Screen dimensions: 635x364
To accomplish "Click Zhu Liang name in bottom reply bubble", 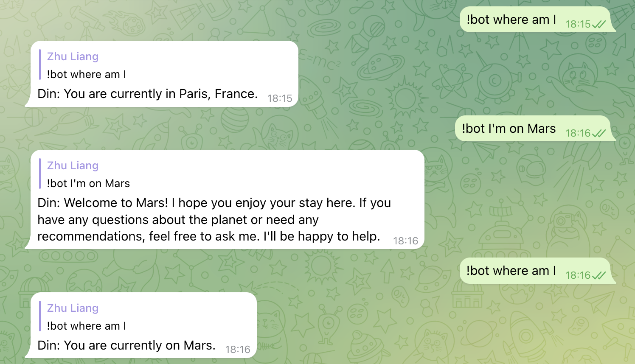I will (x=73, y=308).
